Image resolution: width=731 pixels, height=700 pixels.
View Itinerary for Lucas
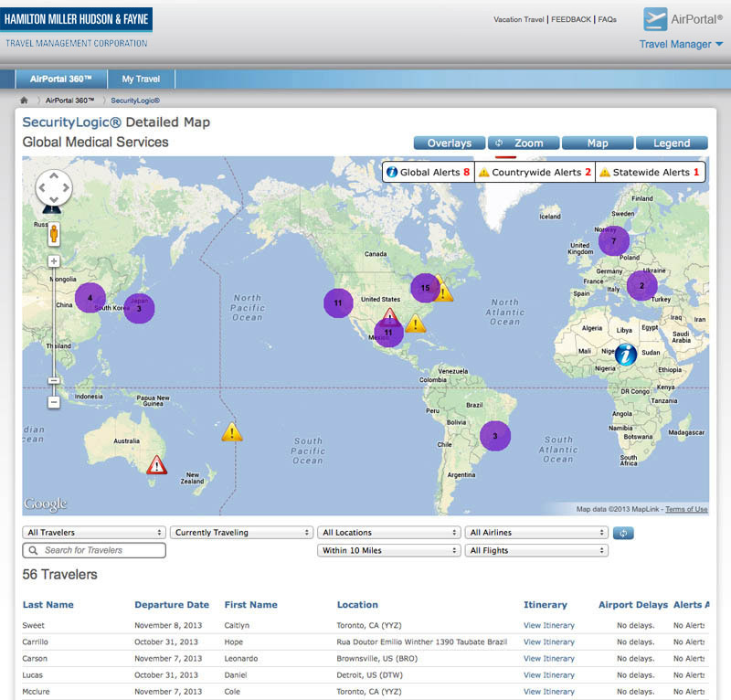(x=549, y=674)
